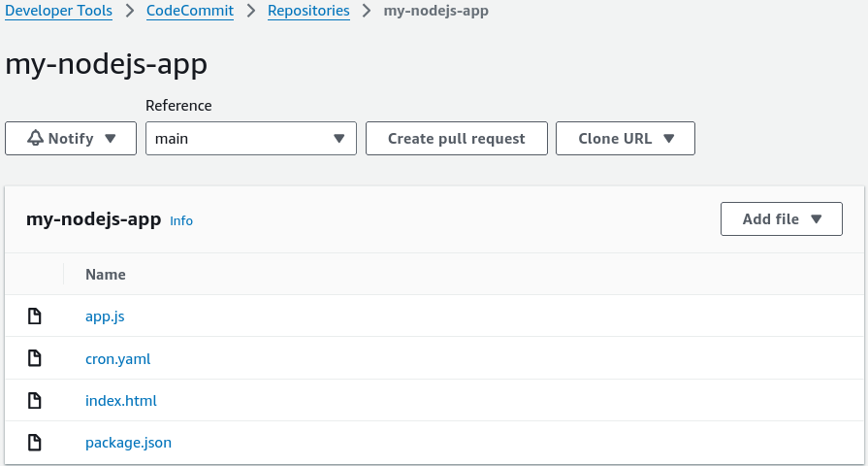868x466 pixels.
Task: Click the file icon beside index.html
Action: pos(34,400)
